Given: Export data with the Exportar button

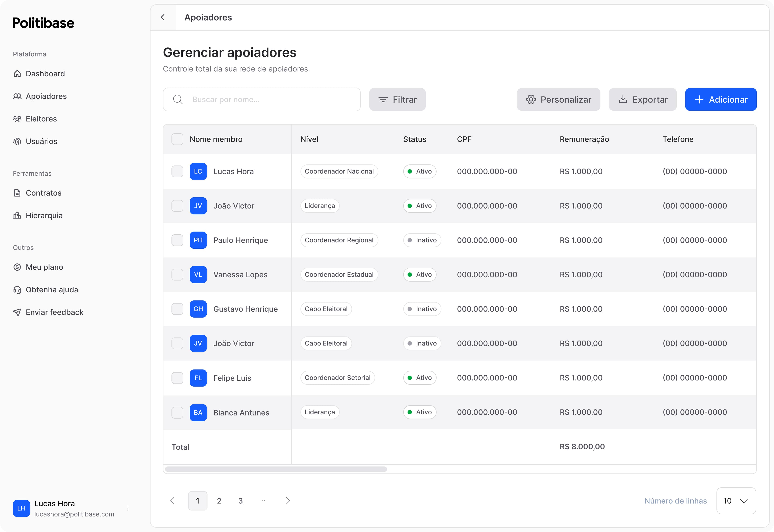Looking at the screenshot, I should pyautogui.click(x=643, y=99).
